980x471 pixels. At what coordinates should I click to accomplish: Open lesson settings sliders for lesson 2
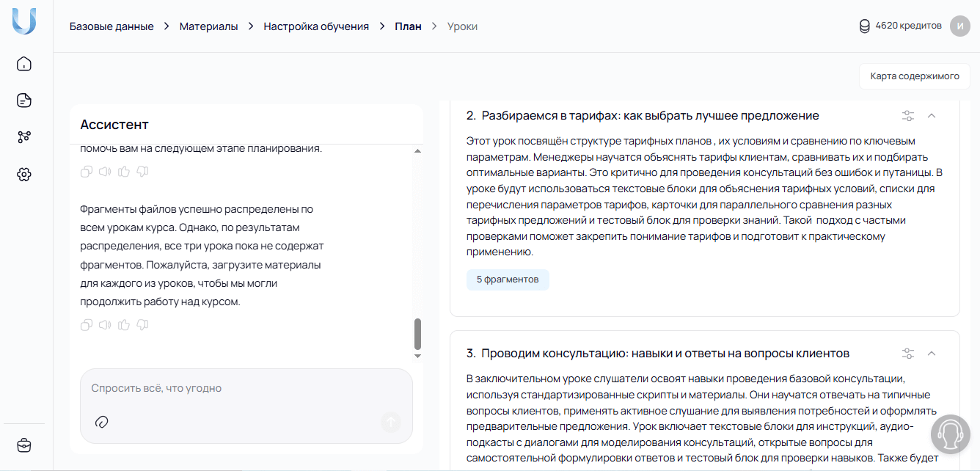(x=908, y=115)
